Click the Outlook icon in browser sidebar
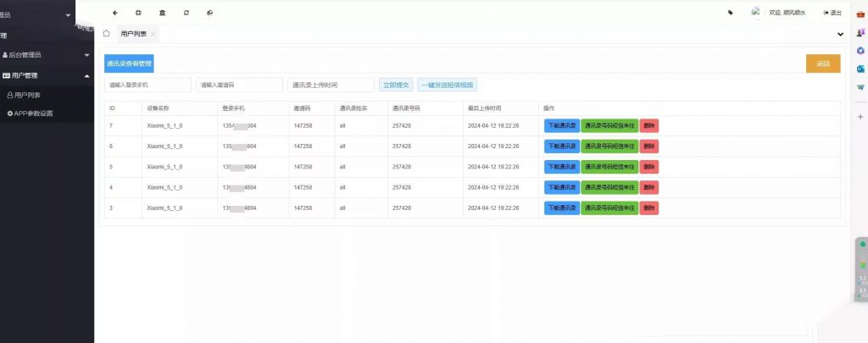 coord(860,69)
